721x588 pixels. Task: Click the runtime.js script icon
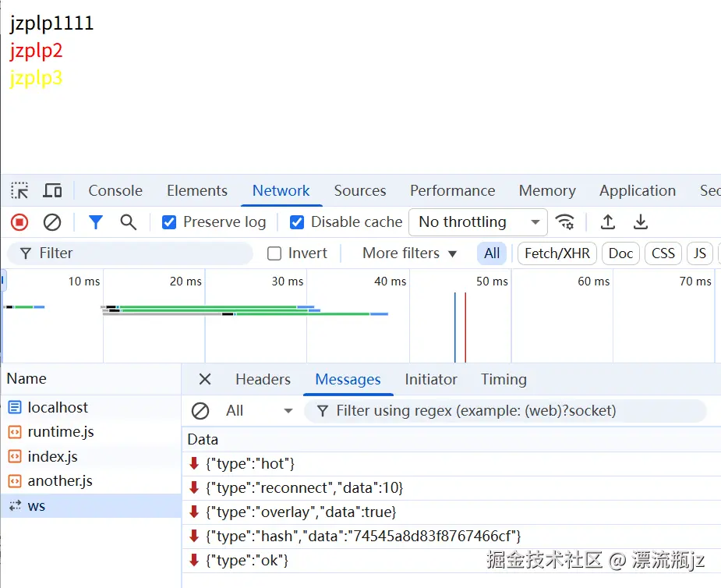coord(15,432)
